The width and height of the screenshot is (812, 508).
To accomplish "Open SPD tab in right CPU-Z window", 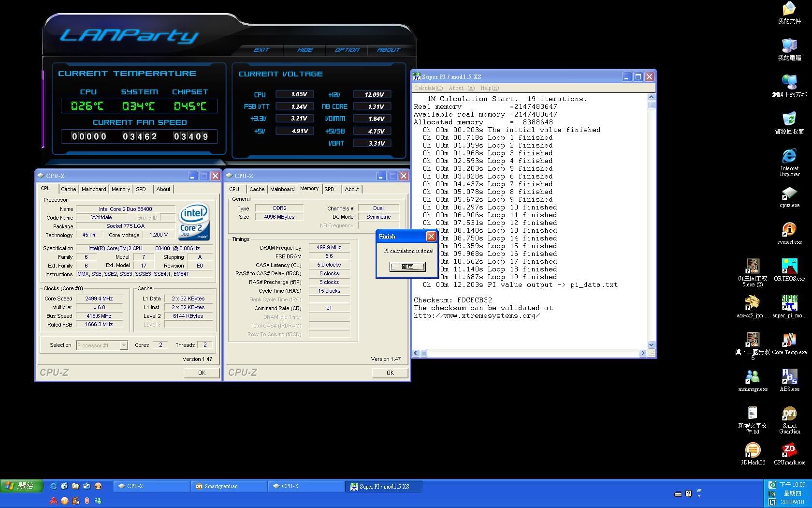I will (329, 189).
